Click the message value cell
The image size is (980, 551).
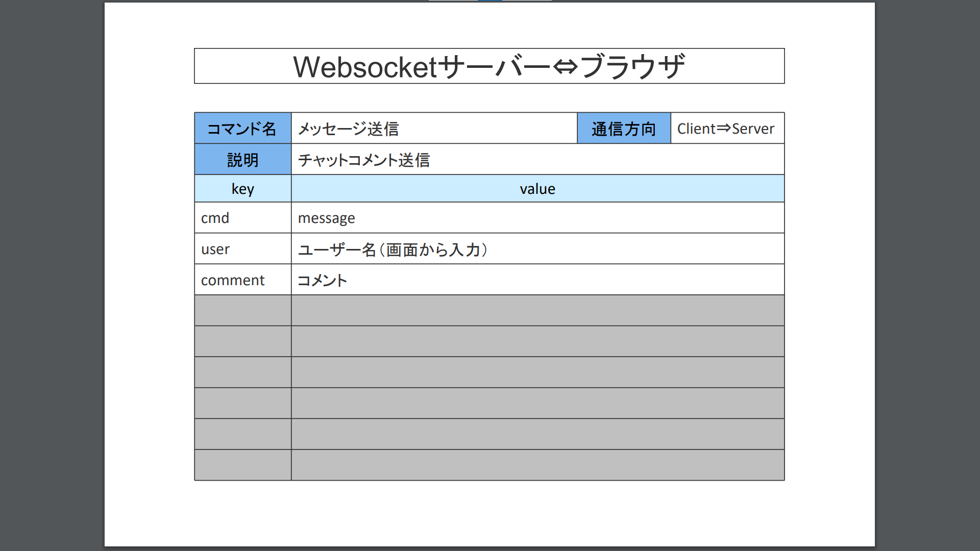pyautogui.click(x=537, y=218)
